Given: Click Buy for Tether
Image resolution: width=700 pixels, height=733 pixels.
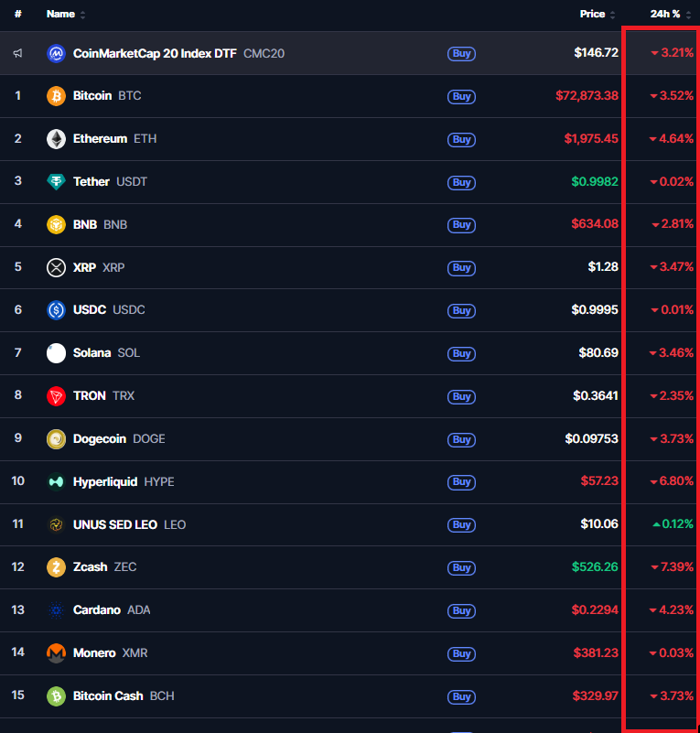Looking at the screenshot, I should tap(462, 182).
